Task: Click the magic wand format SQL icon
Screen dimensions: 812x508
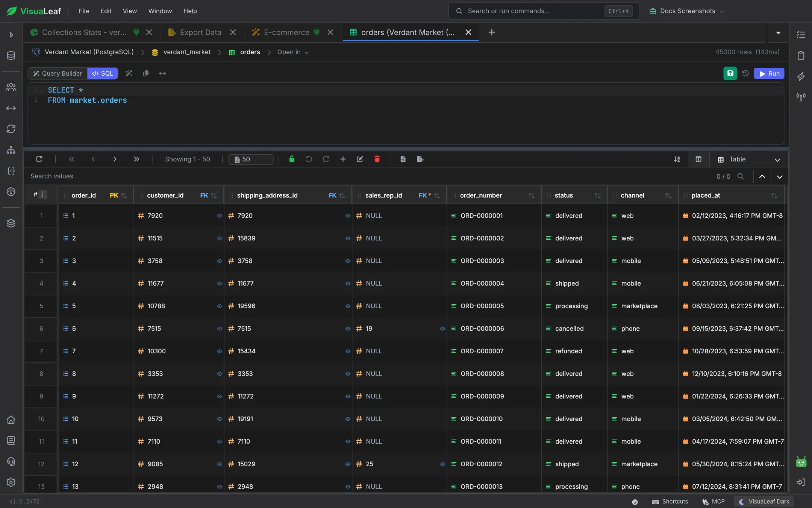Action: (x=129, y=73)
